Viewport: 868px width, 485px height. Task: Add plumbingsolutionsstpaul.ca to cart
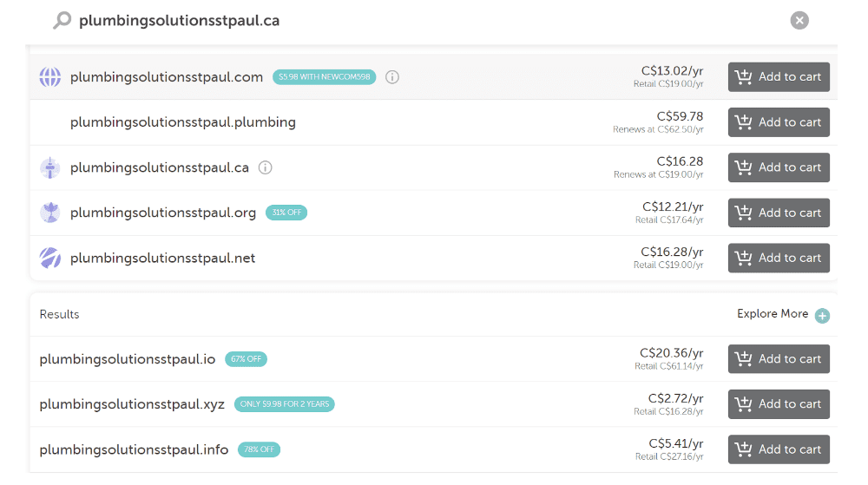[779, 167]
